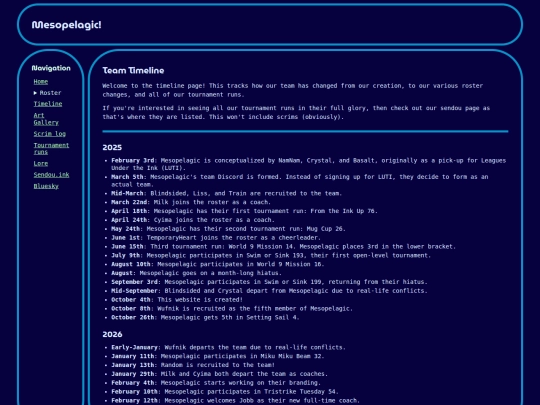Select the June 1st TemporaryHeart entry
Viewport: 540px width, 405px height.
point(216,238)
